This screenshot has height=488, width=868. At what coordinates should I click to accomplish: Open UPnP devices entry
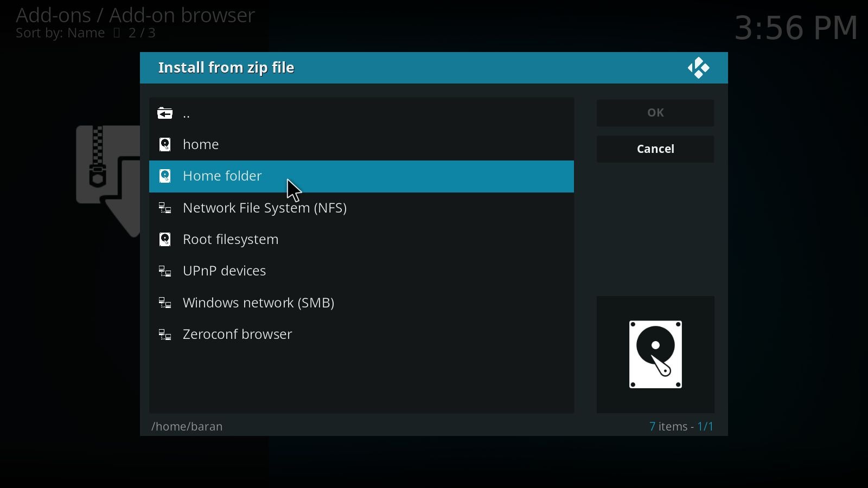tap(361, 271)
